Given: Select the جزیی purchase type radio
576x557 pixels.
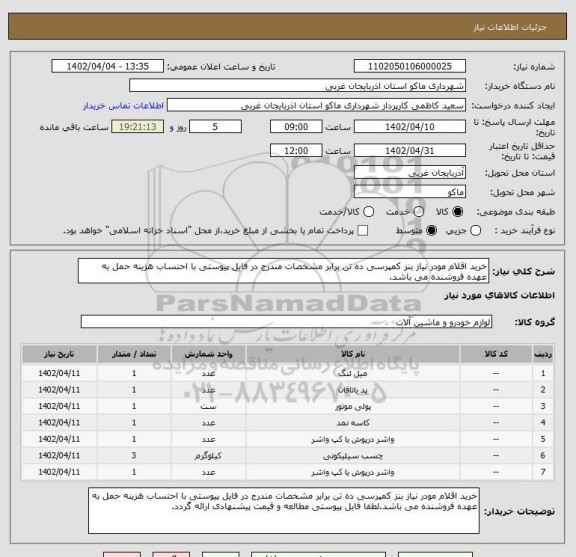Looking at the screenshot, I should coord(475,230).
